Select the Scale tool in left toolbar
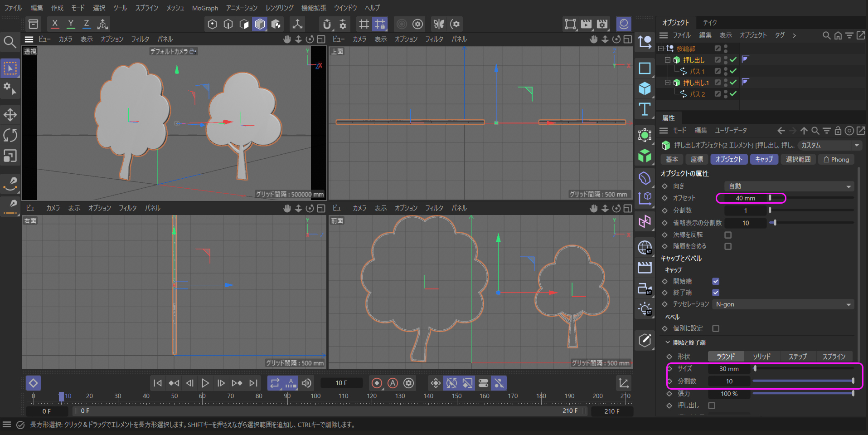This screenshot has height=435, width=868. 10,156
